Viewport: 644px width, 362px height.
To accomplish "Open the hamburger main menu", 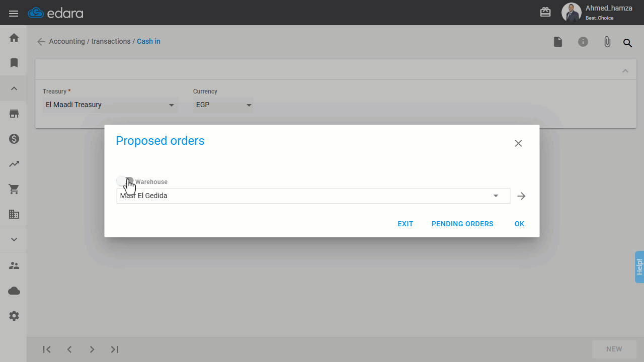I will (14, 14).
